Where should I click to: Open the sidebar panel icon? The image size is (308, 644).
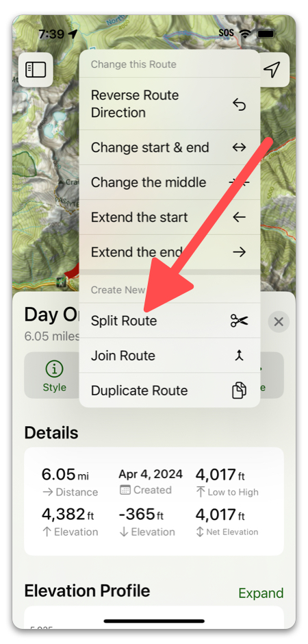pos(36,69)
